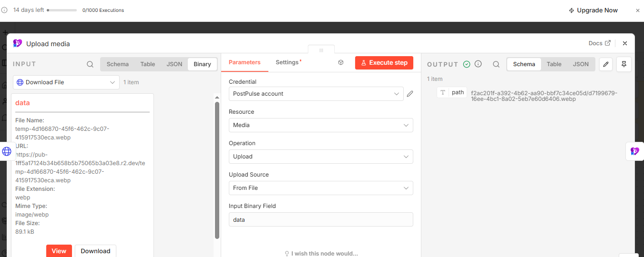Edit output with the pencil icon
Image resolution: width=644 pixels, height=257 pixels.
(605, 64)
